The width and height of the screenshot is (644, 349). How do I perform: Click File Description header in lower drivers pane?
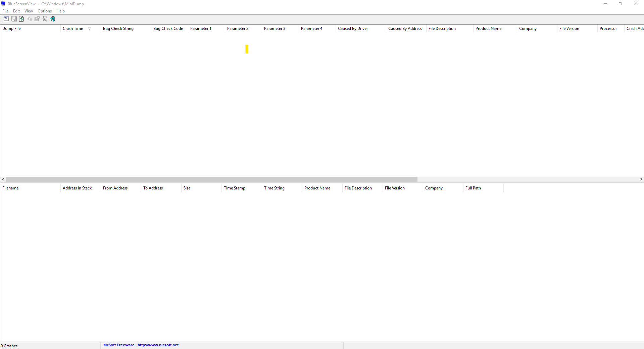(x=362, y=188)
